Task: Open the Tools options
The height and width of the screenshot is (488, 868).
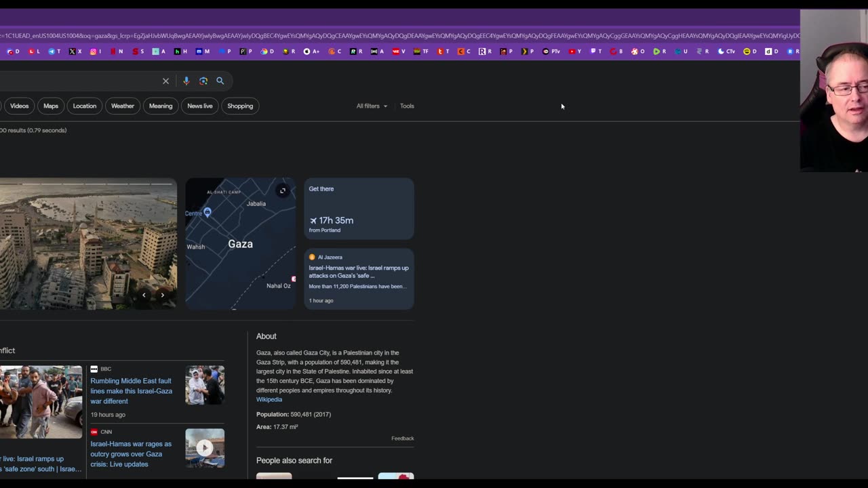Action: coord(407,106)
